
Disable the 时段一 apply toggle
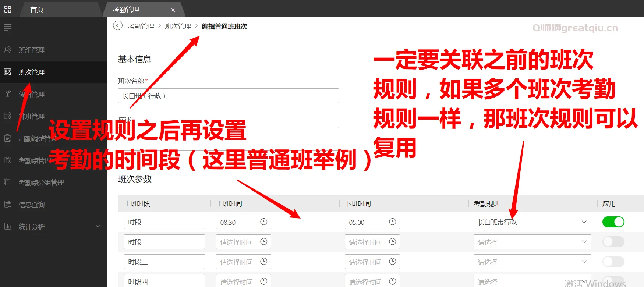click(613, 222)
